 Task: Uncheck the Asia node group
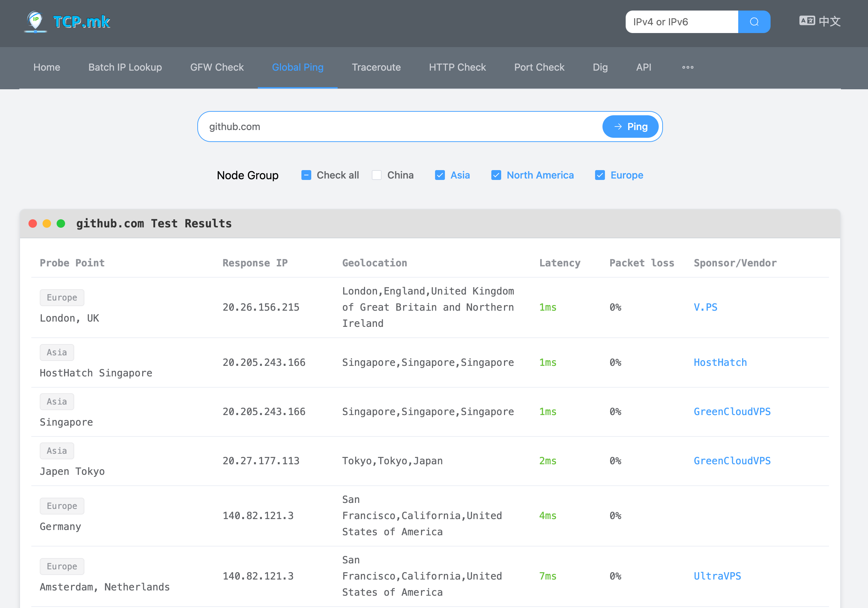point(440,175)
